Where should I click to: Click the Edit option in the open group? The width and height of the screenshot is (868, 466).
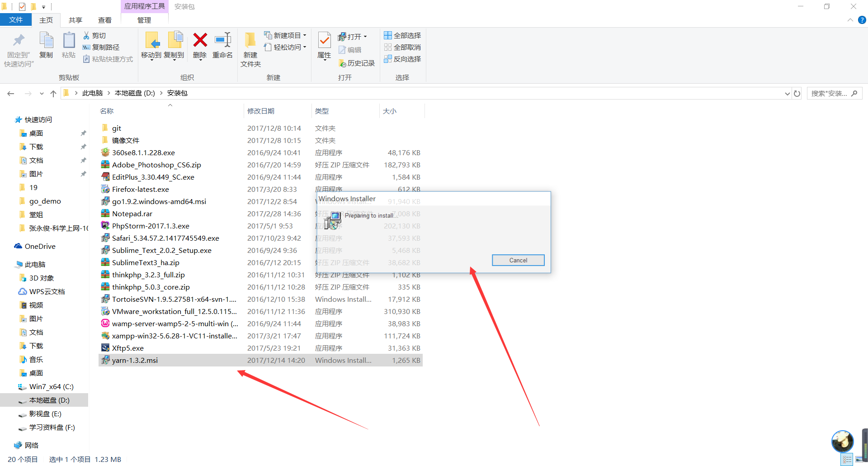pos(350,50)
